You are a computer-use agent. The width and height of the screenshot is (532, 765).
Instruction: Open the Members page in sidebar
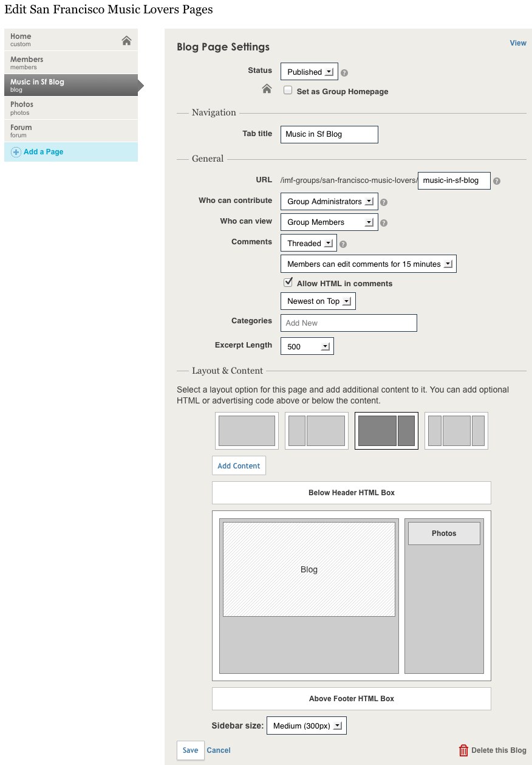(x=70, y=63)
